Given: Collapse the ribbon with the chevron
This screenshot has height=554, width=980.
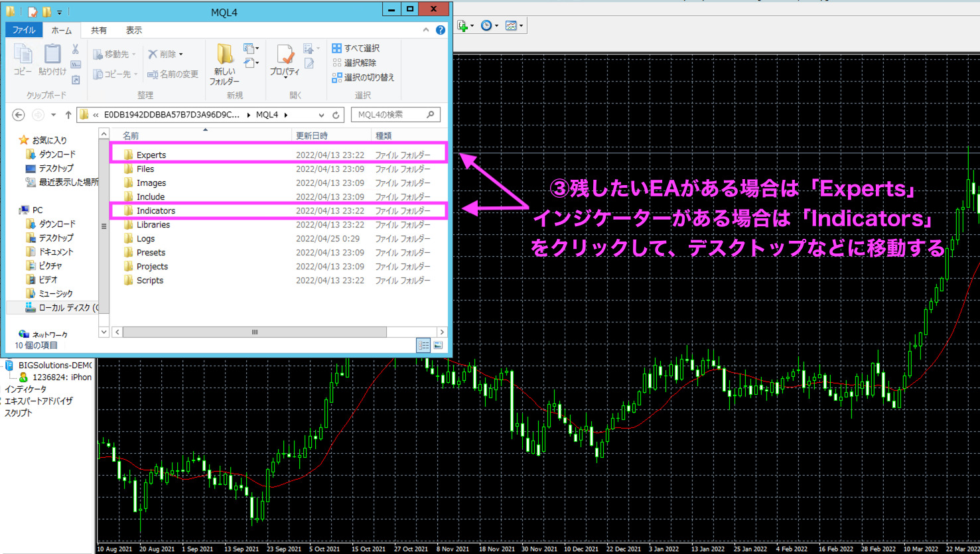Looking at the screenshot, I should pos(426,30).
